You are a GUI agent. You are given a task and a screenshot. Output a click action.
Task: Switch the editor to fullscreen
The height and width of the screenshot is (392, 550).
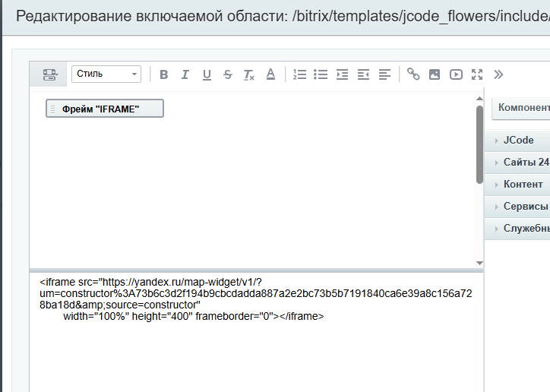pyautogui.click(x=477, y=74)
